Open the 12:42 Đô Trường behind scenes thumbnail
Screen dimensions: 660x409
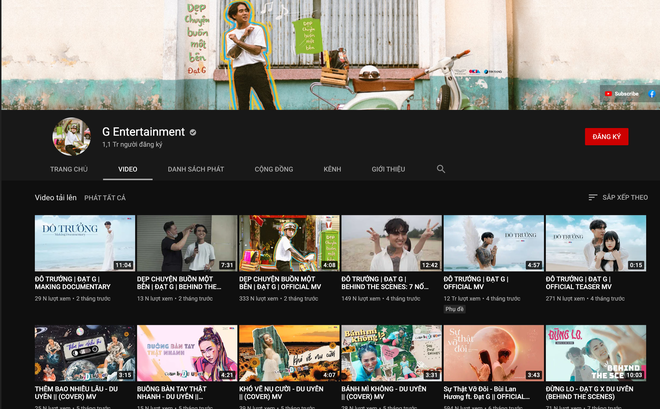(391, 243)
